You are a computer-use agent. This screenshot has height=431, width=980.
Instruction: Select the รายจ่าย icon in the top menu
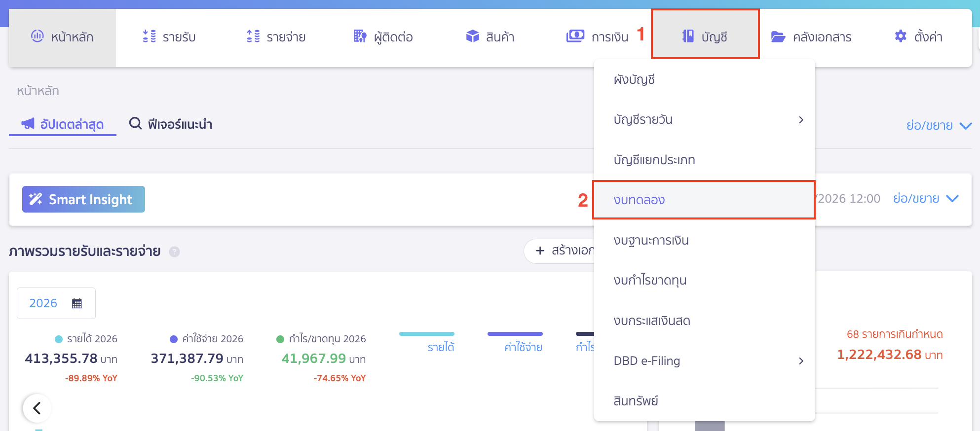(253, 36)
